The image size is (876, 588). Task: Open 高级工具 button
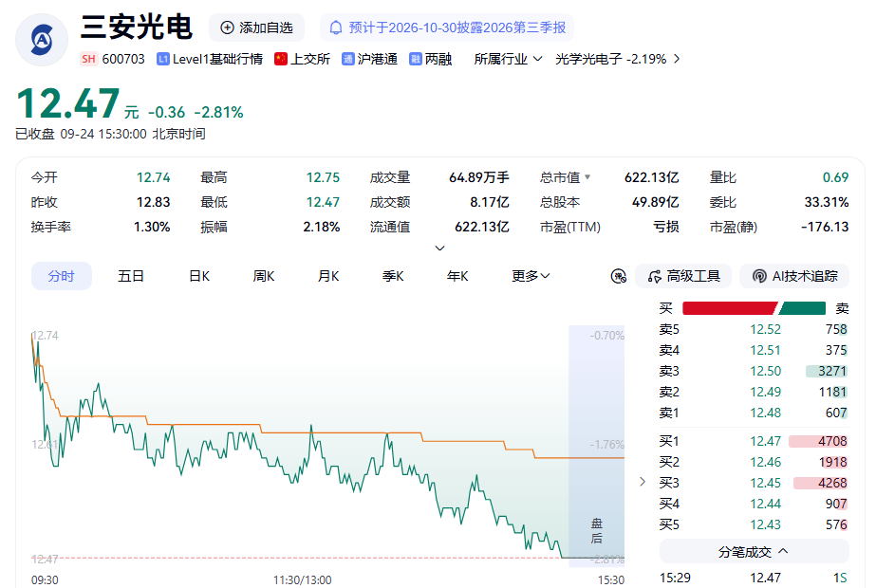click(x=683, y=276)
